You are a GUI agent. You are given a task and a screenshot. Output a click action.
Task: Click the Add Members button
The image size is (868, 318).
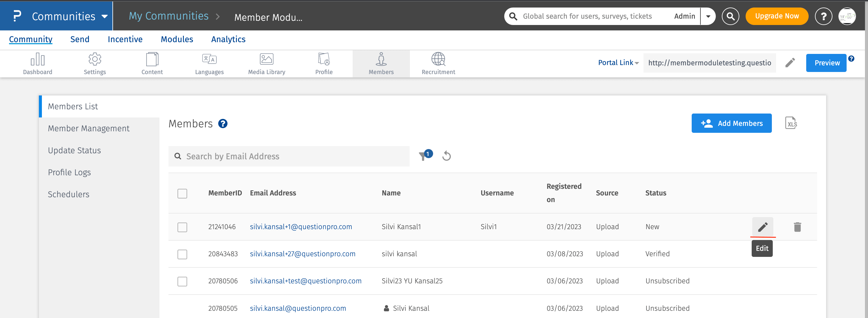coord(731,123)
